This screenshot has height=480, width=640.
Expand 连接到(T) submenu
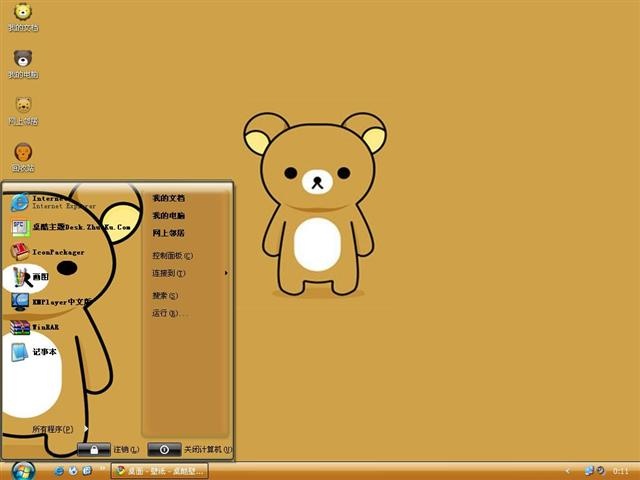[x=189, y=273]
